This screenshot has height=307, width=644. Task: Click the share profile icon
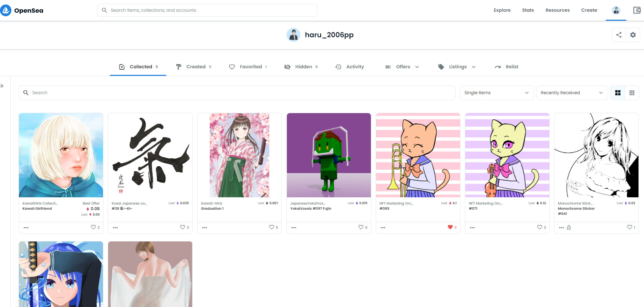(x=619, y=35)
